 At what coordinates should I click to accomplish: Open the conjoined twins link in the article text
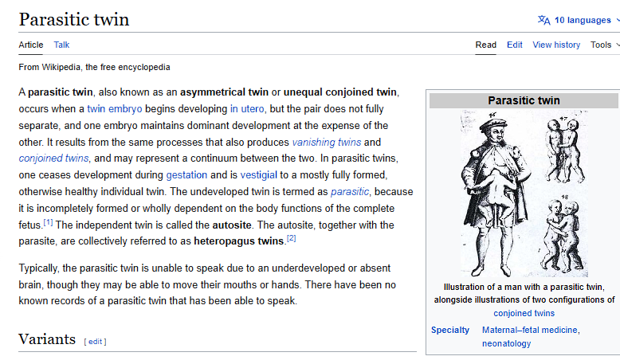(x=53, y=158)
